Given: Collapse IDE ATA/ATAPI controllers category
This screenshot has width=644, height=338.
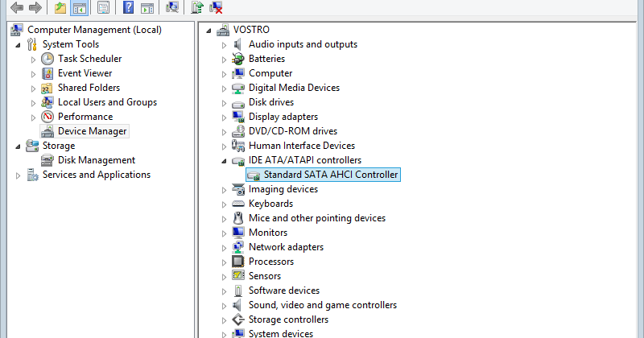Looking at the screenshot, I should [224, 161].
